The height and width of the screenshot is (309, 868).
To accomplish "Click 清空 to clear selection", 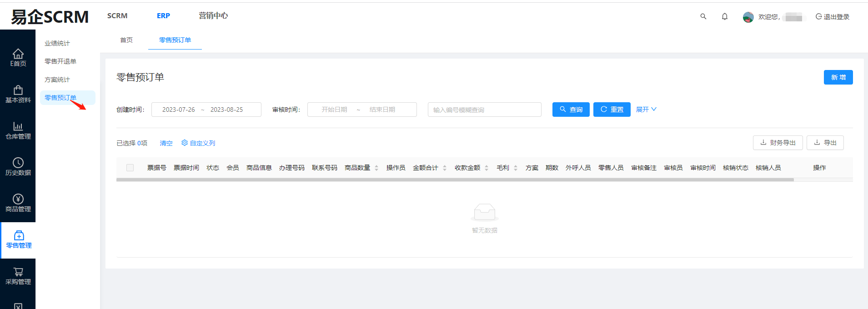I will (x=166, y=143).
